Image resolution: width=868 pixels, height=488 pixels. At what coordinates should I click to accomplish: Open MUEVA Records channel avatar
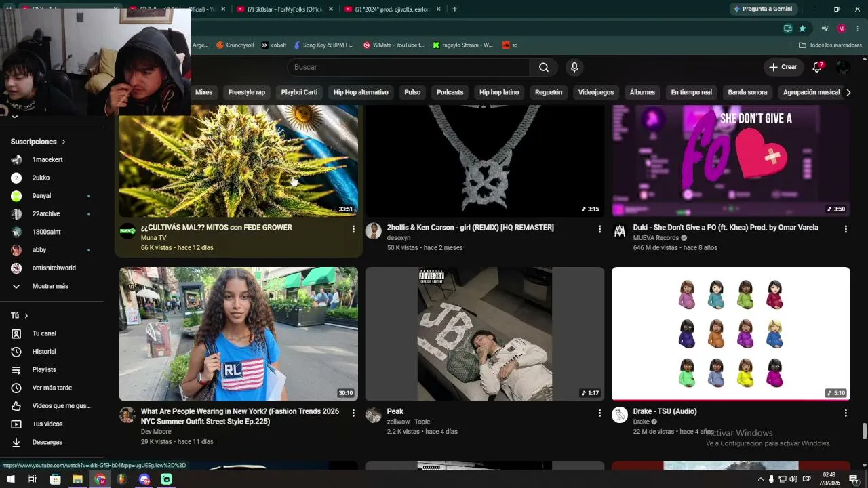[620, 231]
